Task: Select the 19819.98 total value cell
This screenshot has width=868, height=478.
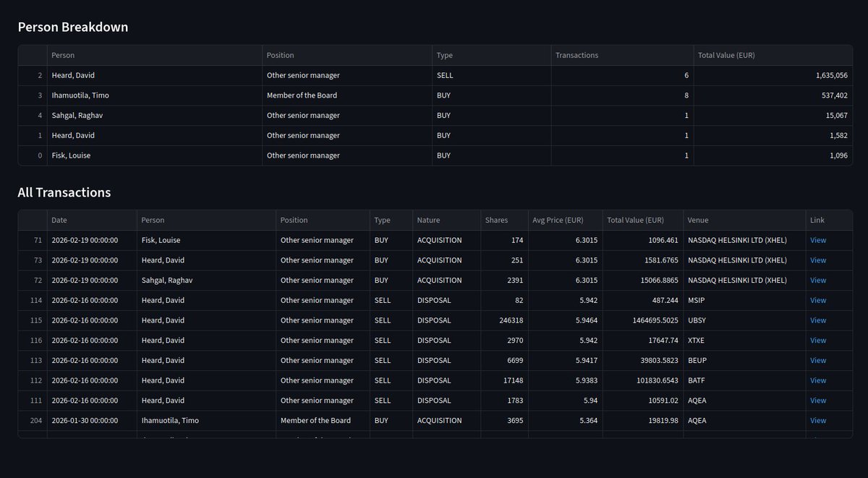Action: (643, 421)
